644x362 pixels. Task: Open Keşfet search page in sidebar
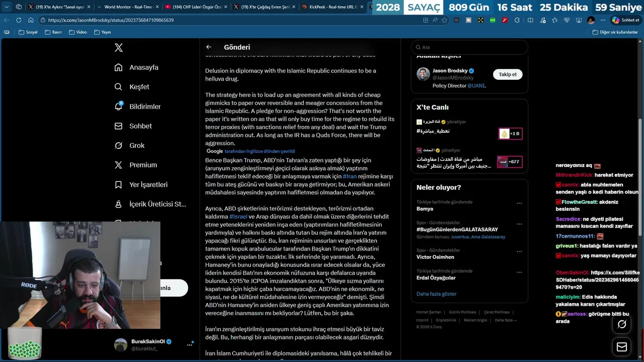[132, 87]
